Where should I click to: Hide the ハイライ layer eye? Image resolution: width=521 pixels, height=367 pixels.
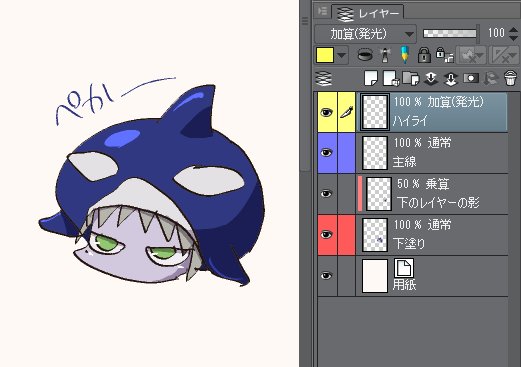pyautogui.click(x=327, y=112)
